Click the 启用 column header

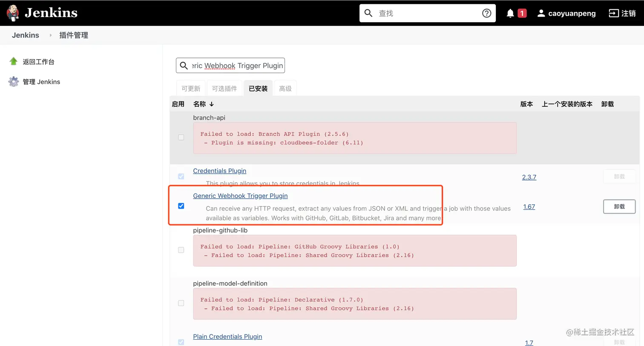pos(178,104)
